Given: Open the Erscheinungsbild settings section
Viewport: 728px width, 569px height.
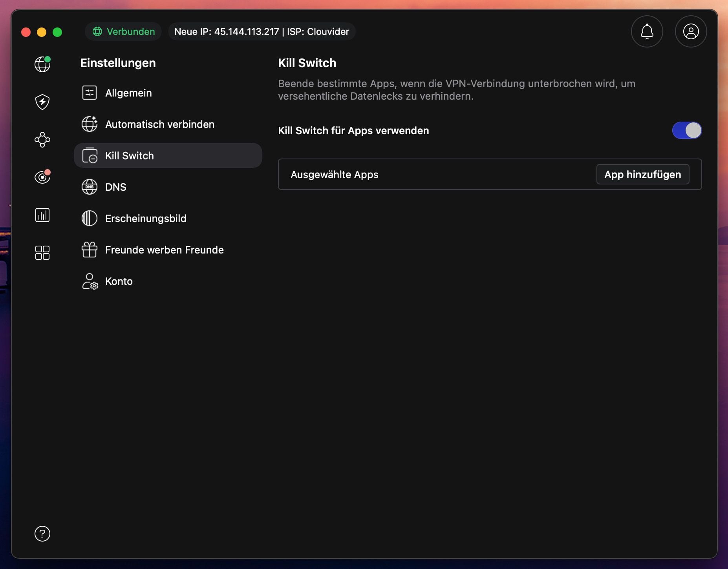Looking at the screenshot, I should coord(145,218).
